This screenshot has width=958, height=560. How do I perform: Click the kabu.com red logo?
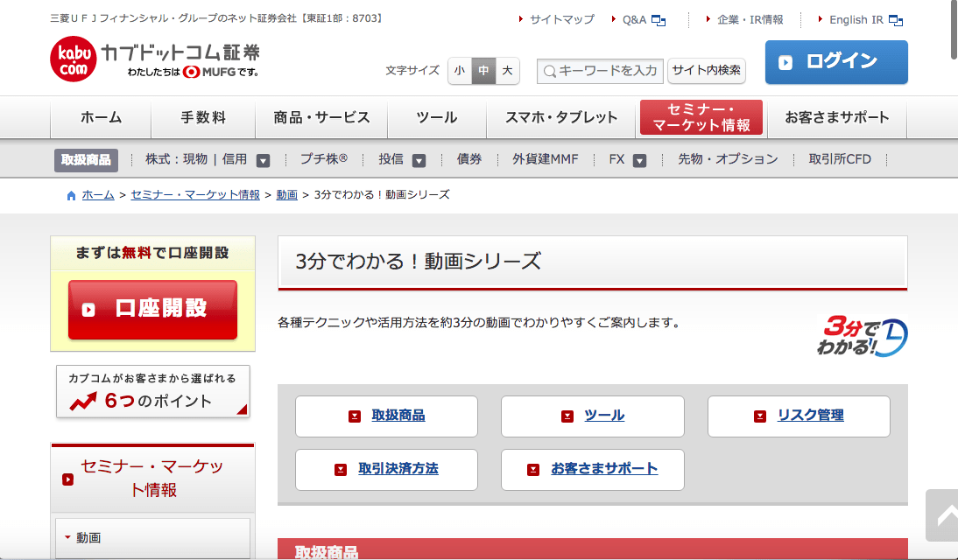click(x=74, y=60)
